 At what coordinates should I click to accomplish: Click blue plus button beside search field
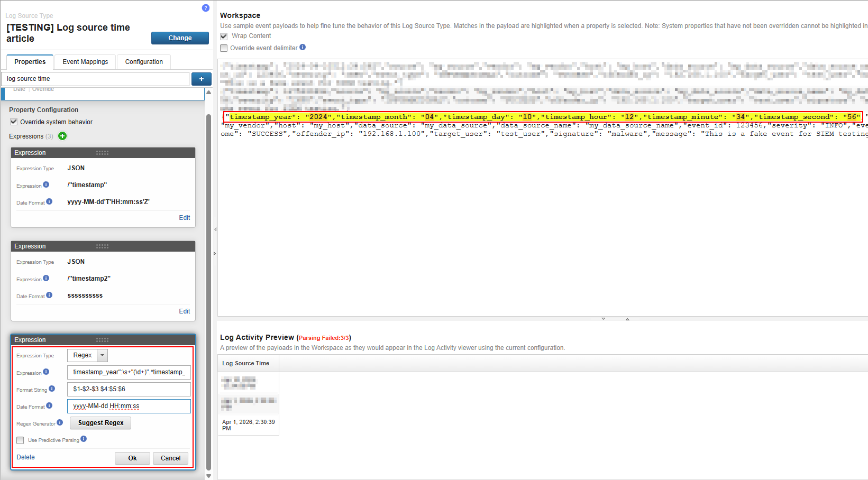(x=201, y=79)
